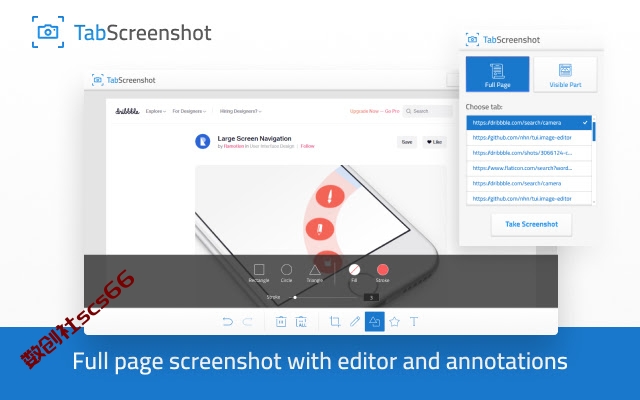Select the star Icon tool

click(394, 322)
